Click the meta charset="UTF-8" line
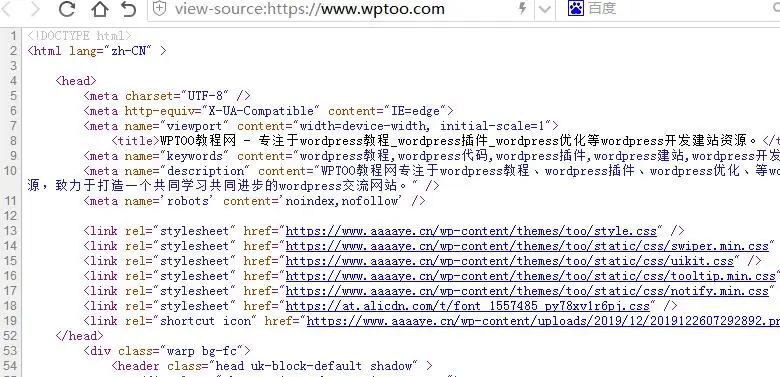Viewport: 780px width, 377px height. [167, 95]
